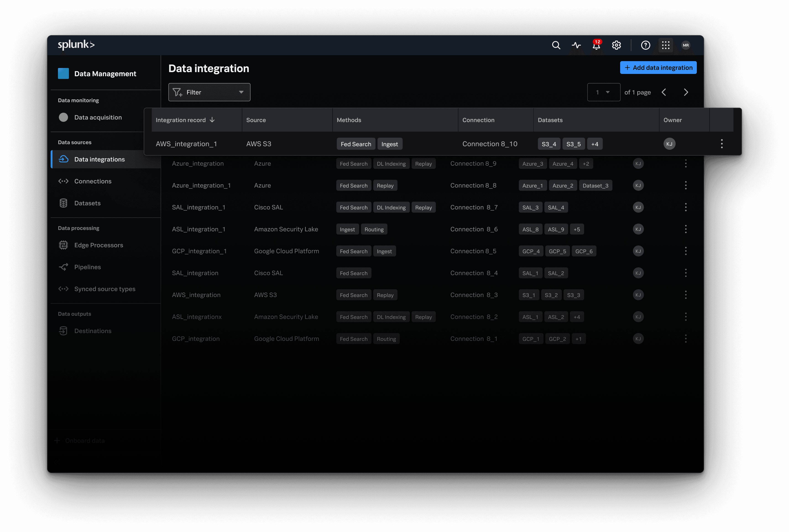Open the page number dropdown
Image resolution: width=789 pixels, height=532 pixels.
603,92
